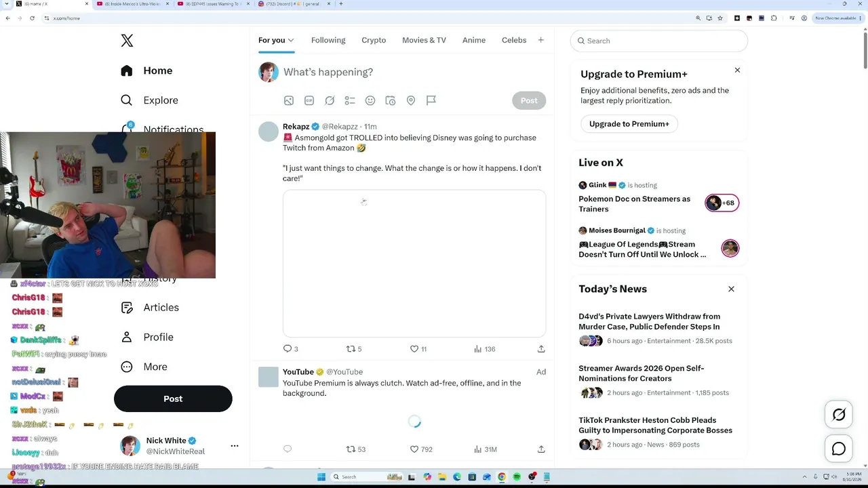Open the Rekapz post media placeholder
This screenshot has height=488, width=868.
(x=414, y=264)
